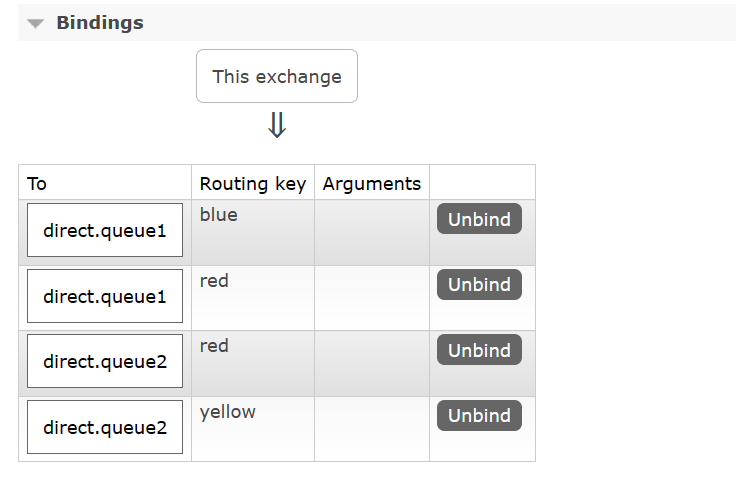Click the "Arguments" column header
This screenshot has width=736, height=480.
[372, 183]
